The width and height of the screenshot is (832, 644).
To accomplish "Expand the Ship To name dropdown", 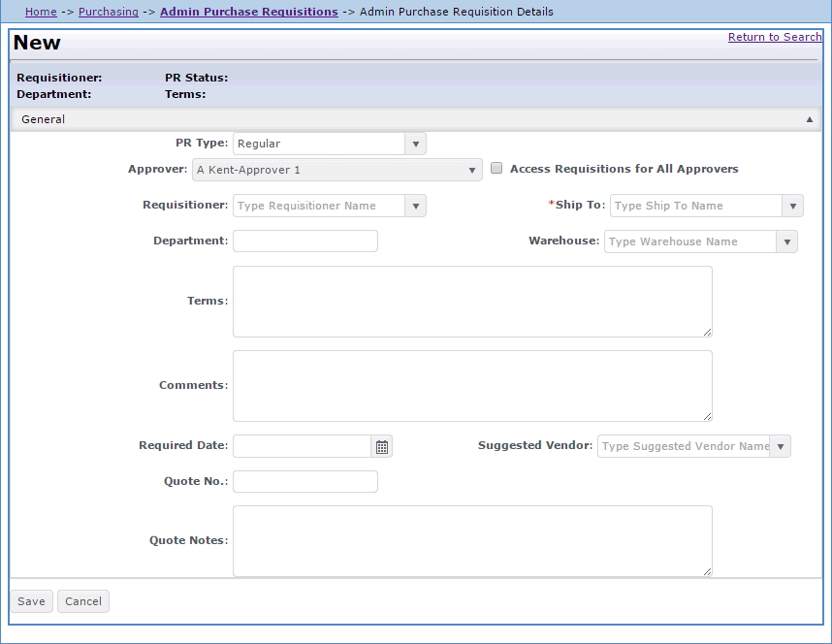I will click(x=792, y=206).
